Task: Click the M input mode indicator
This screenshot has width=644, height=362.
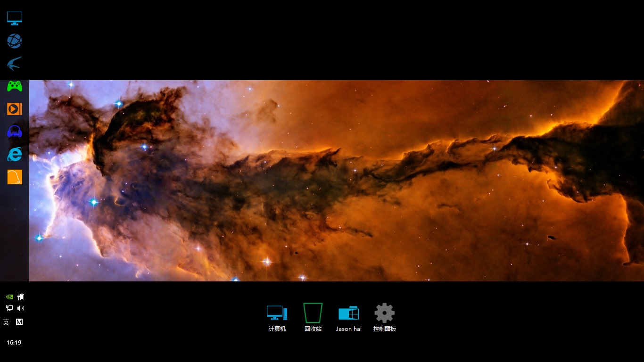Action: 19,322
